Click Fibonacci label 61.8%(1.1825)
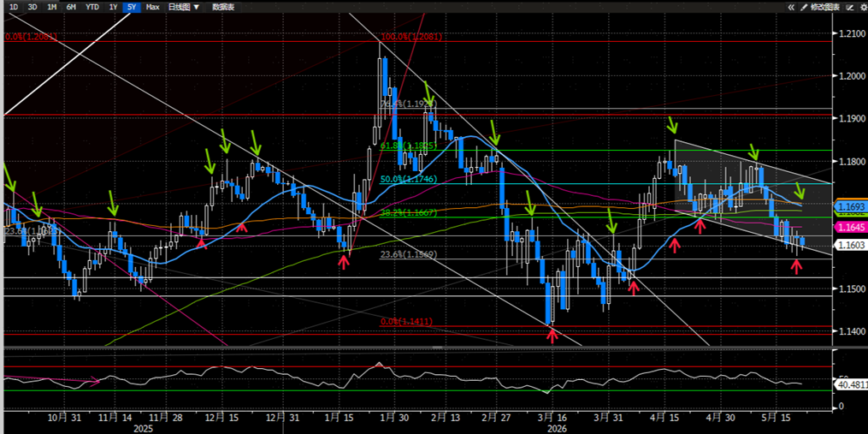 (407, 146)
